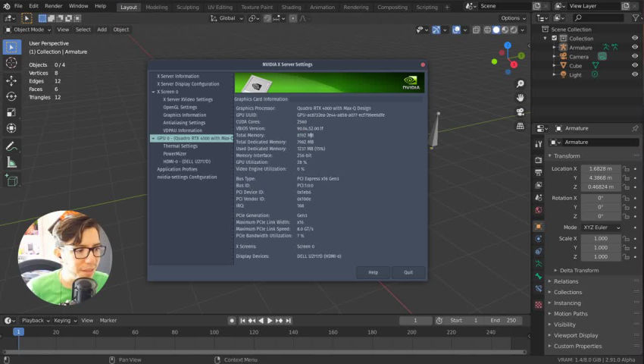
Task: Select the Add Cube tool
Action: point(11,180)
